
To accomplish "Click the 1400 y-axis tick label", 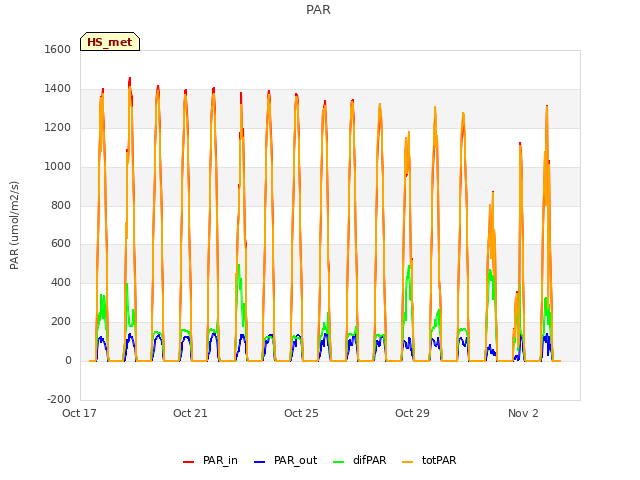I will point(58,88).
